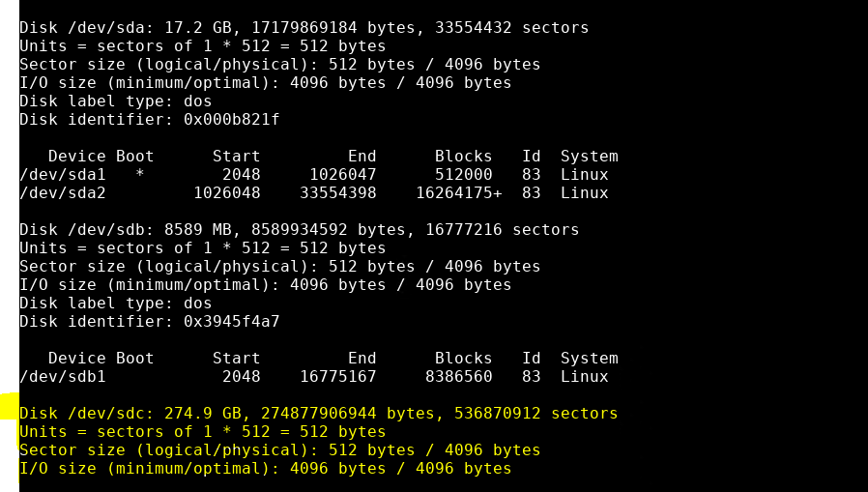Click the boot flag asterisk for sda1

coord(139,174)
